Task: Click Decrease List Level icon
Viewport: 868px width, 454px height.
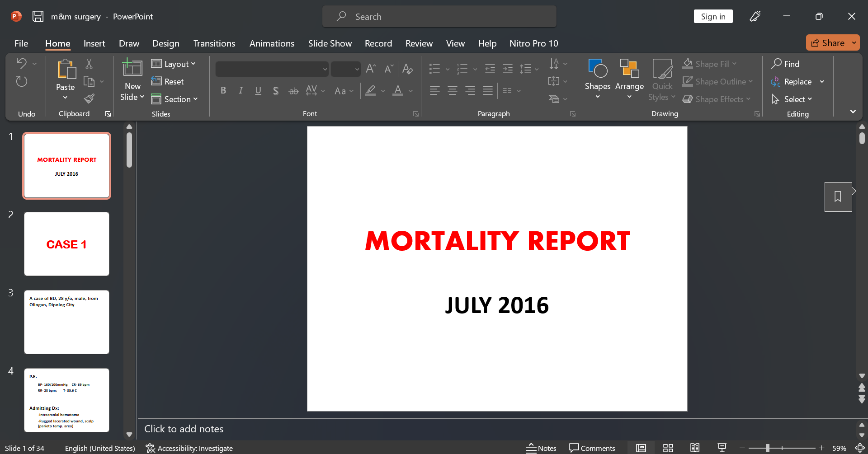Action: point(490,69)
